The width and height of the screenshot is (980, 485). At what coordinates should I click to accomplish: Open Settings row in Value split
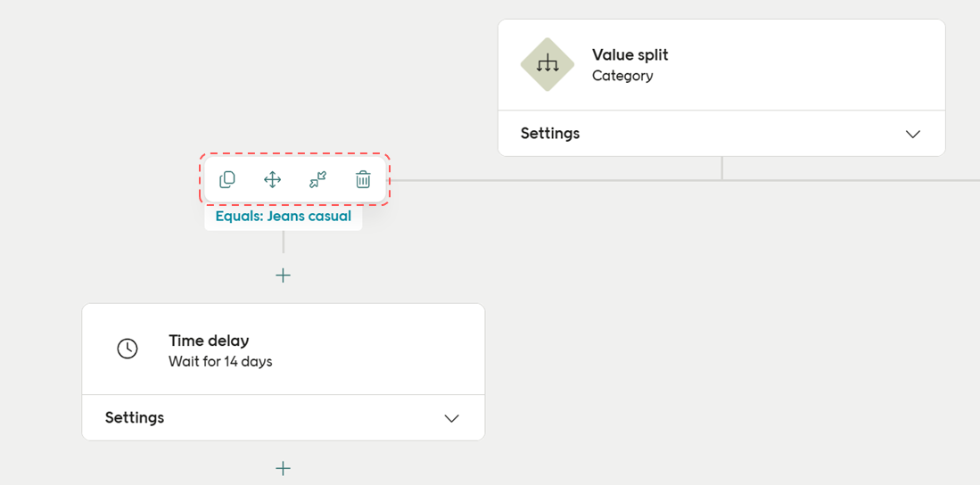(550, 134)
